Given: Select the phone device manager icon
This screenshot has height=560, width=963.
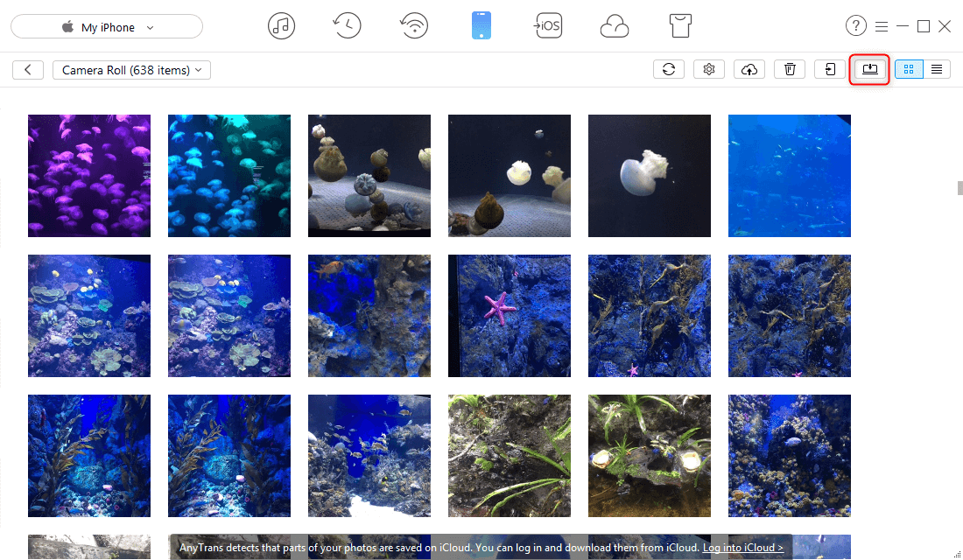Looking at the screenshot, I should coord(481,26).
